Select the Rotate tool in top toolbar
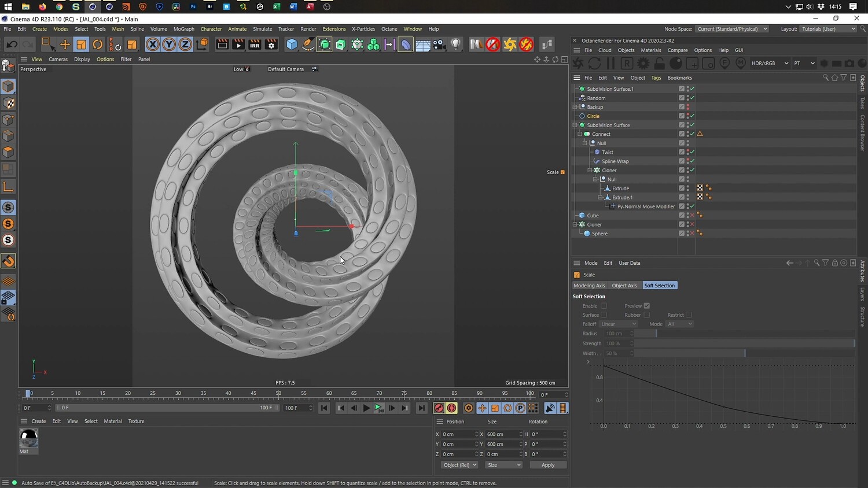This screenshot has width=868, height=488. pyautogui.click(x=98, y=45)
